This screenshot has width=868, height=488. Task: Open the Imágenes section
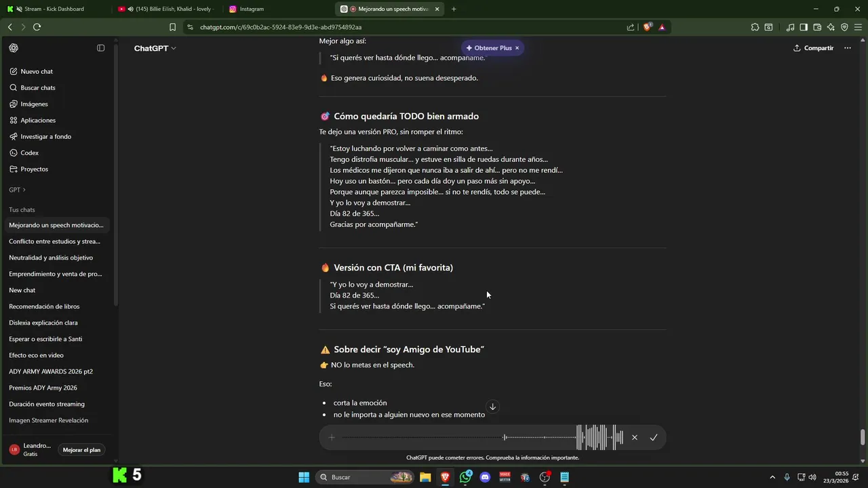[34, 104]
